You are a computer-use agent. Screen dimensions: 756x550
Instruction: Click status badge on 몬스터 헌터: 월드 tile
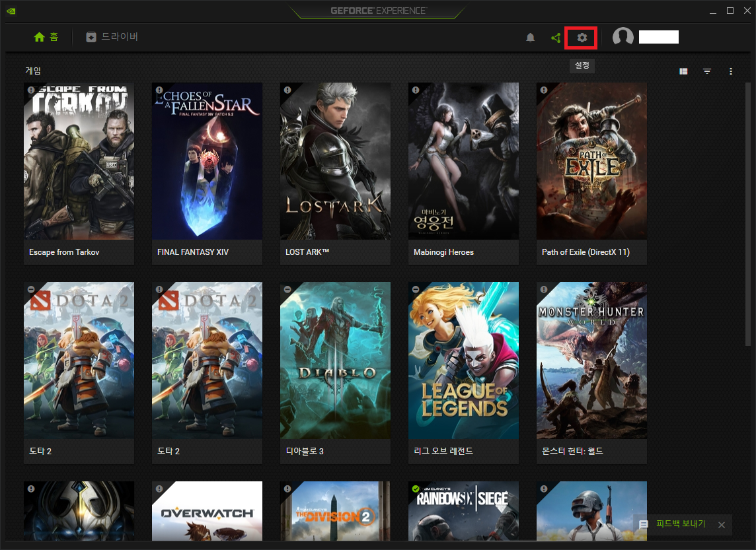pos(544,289)
